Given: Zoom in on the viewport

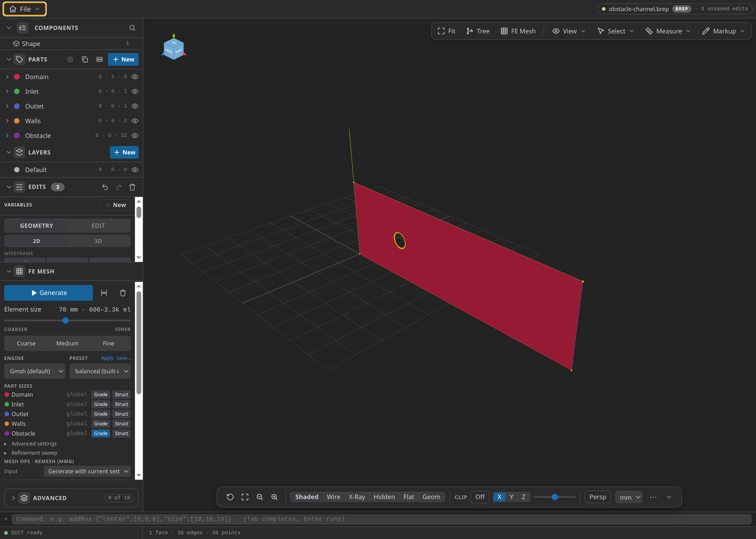Looking at the screenshot, I should click(x=274, y=497).
